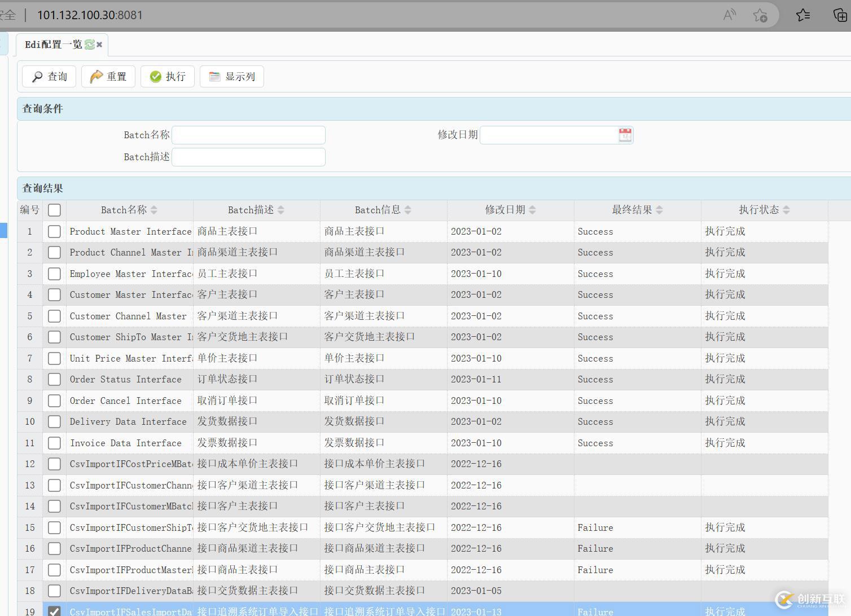
Task: Open the browser favorites list icon
Action: [803, 15]
